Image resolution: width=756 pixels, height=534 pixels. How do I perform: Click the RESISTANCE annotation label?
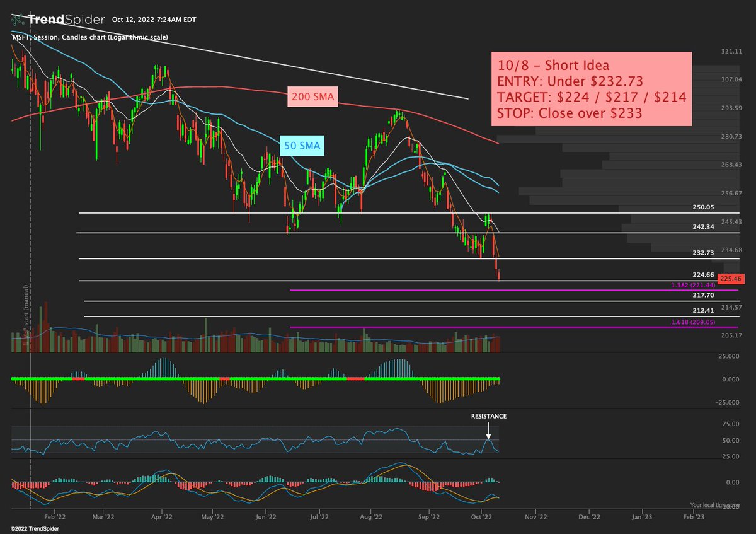coord(488,416)
